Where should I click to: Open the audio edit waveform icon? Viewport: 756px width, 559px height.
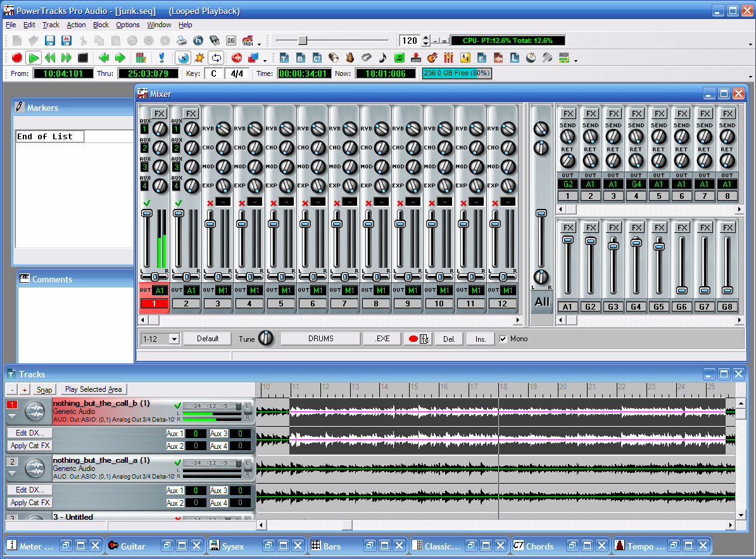tap(498, 58)
